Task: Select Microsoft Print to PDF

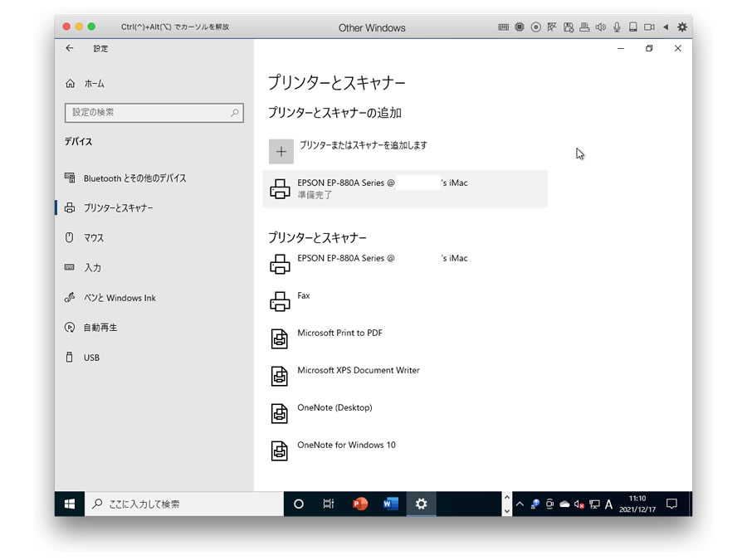Action: 405,338
